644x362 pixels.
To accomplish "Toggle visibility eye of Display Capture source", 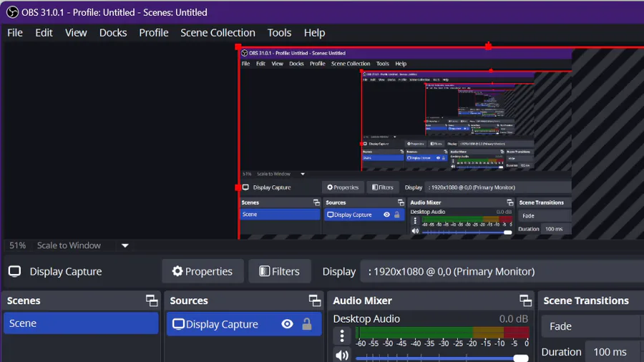I will (288, 324).
